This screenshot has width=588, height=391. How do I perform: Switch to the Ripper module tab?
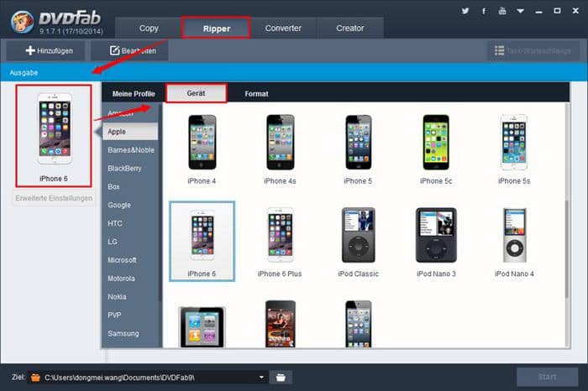pyautogui.click(x=217, y=29)
